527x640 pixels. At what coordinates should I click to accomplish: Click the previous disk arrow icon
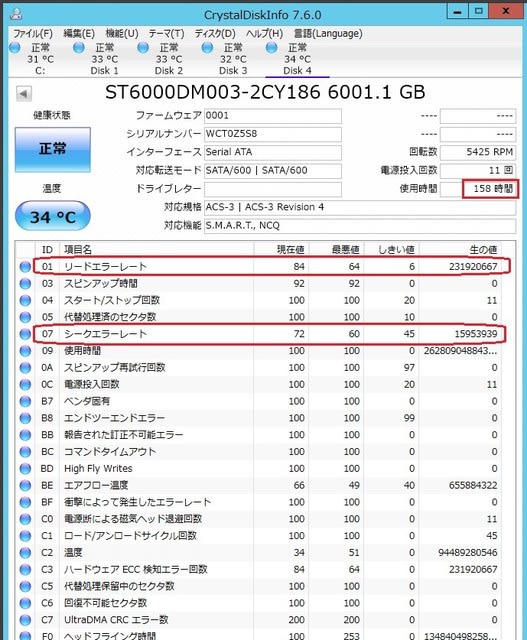point(24,94)
